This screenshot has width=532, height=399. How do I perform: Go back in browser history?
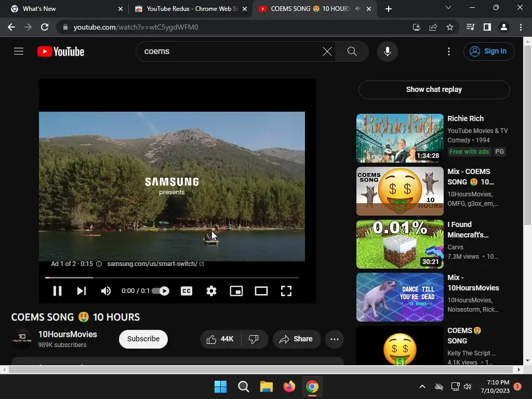pyautogui.click(x=11, y=27)
